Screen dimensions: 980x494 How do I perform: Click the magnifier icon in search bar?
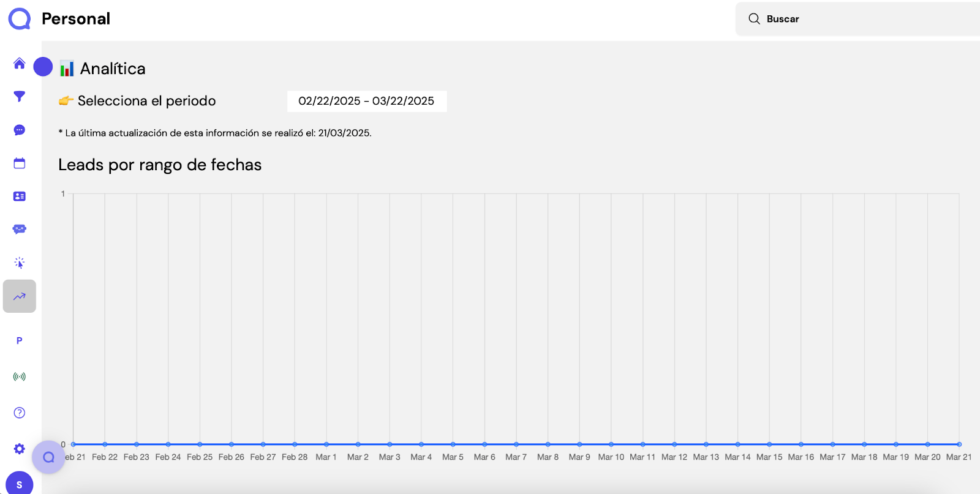(754, 19)
